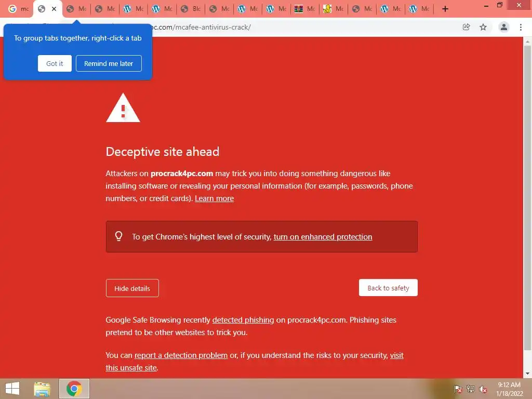Switch to the Google tab labeled mc
This screenshot has height=399, width=532.
[x=19, y=9]
